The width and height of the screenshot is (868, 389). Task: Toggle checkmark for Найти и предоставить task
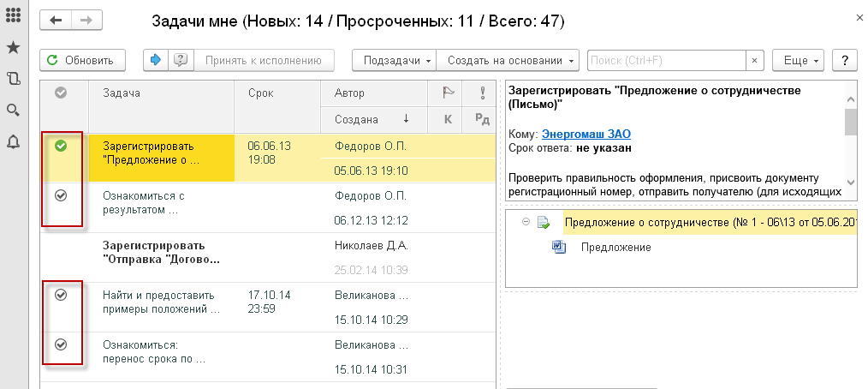pos(61,295)
